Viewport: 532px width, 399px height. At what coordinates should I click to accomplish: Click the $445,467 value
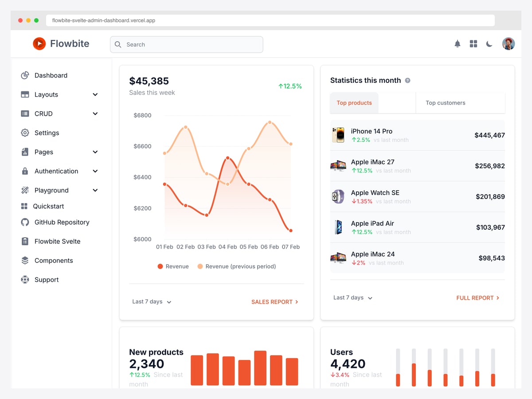(489, 135)
